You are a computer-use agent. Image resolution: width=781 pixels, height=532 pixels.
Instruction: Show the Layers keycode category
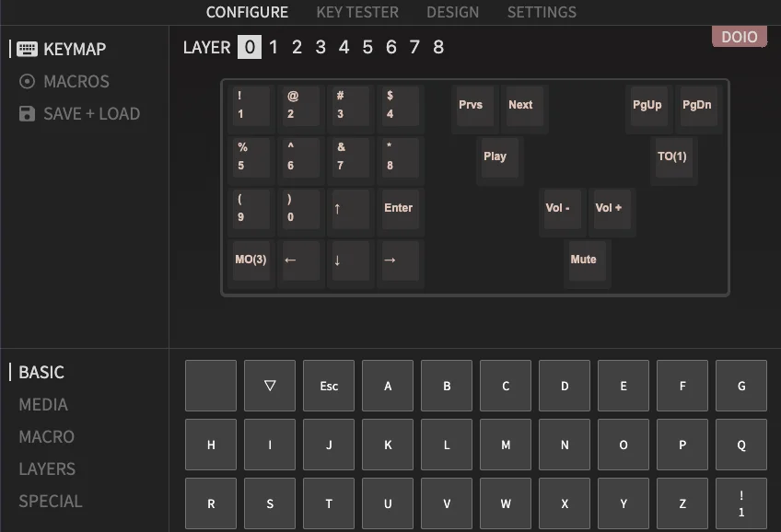47,469
